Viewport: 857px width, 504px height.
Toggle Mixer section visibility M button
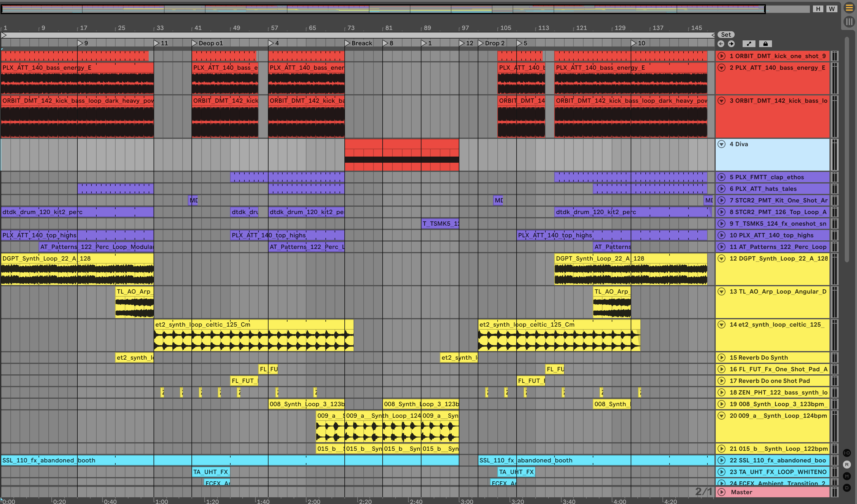847,476
